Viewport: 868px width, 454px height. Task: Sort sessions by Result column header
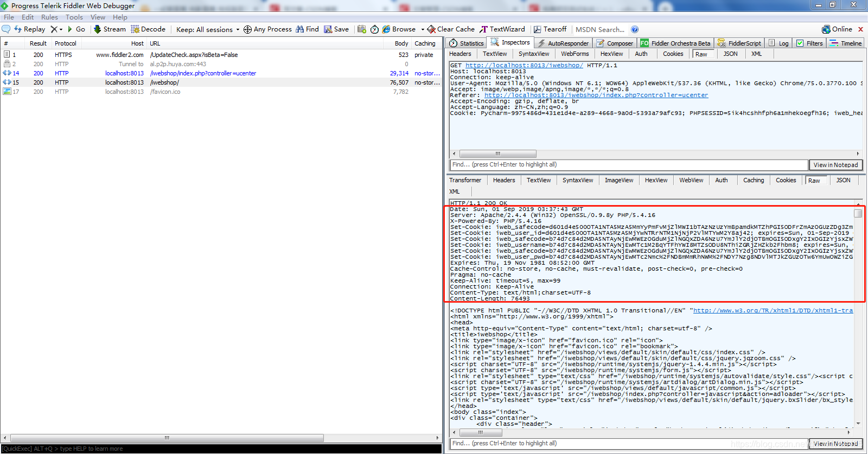(38, 43)
